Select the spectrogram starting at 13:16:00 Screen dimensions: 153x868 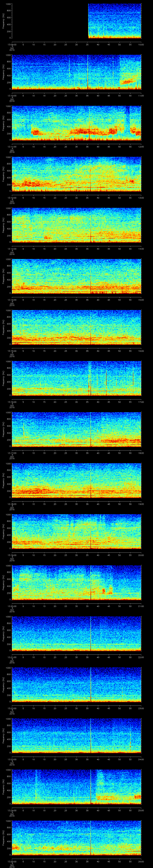click(76, 378)
